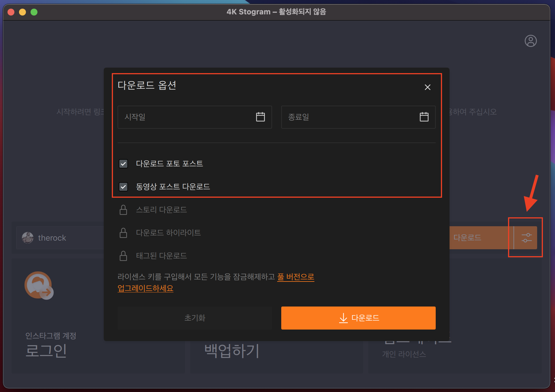Click the user account profile icon

[531, 41]
